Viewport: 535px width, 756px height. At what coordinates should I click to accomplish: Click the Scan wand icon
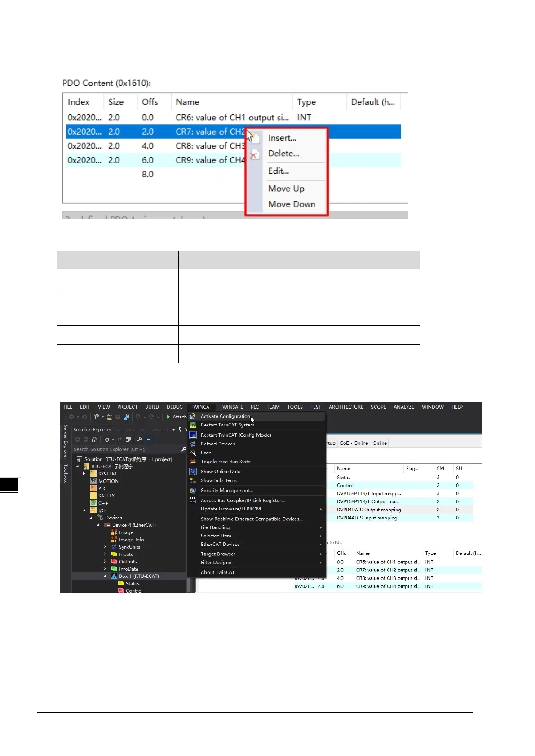tap(193, 453)
